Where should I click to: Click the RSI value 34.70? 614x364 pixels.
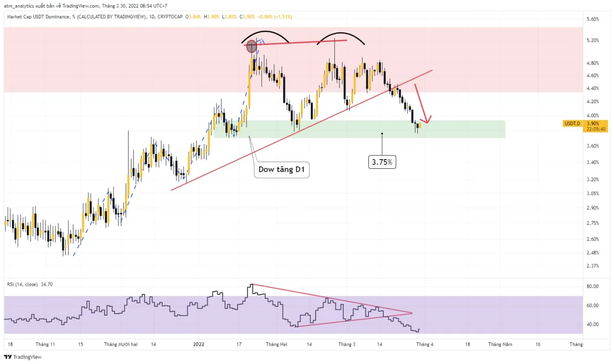(x=47, y=284)
